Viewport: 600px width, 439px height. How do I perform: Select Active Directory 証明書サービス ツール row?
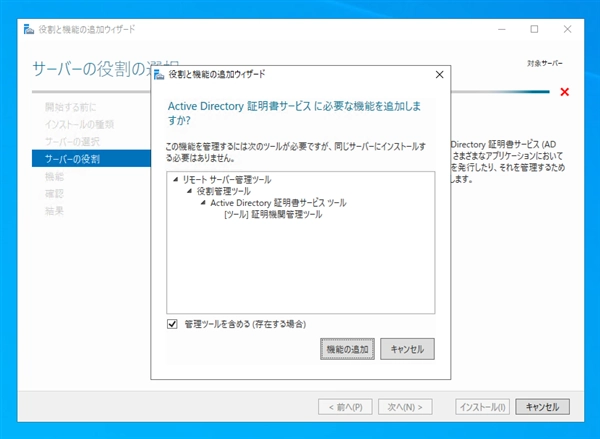[278, 202]
